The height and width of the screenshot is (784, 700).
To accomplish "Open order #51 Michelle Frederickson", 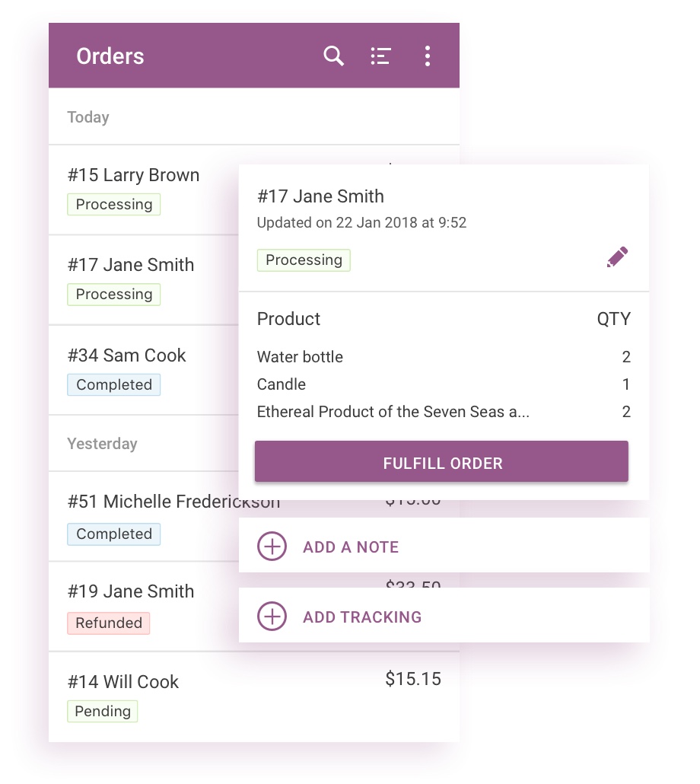I will click(152, 502).
